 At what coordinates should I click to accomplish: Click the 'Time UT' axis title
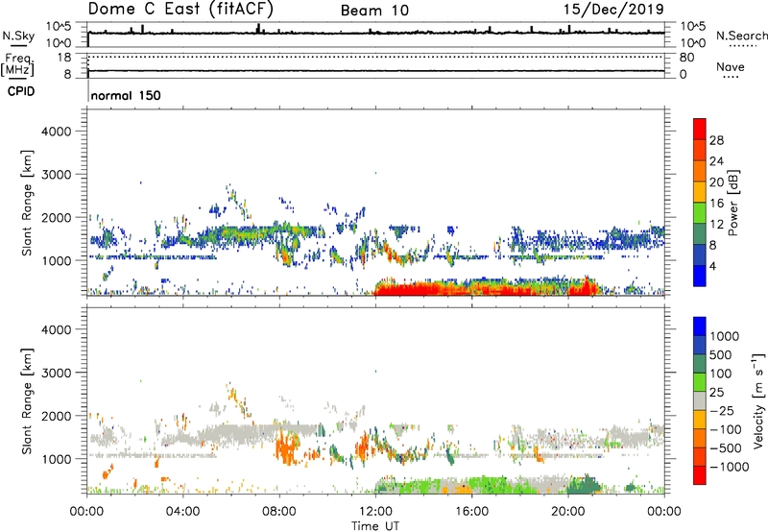click(x=375, y=526)
